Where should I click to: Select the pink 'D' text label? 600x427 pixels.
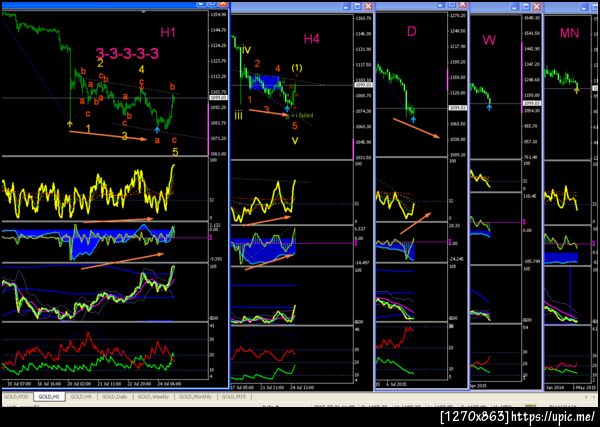(x=411, y=31)
